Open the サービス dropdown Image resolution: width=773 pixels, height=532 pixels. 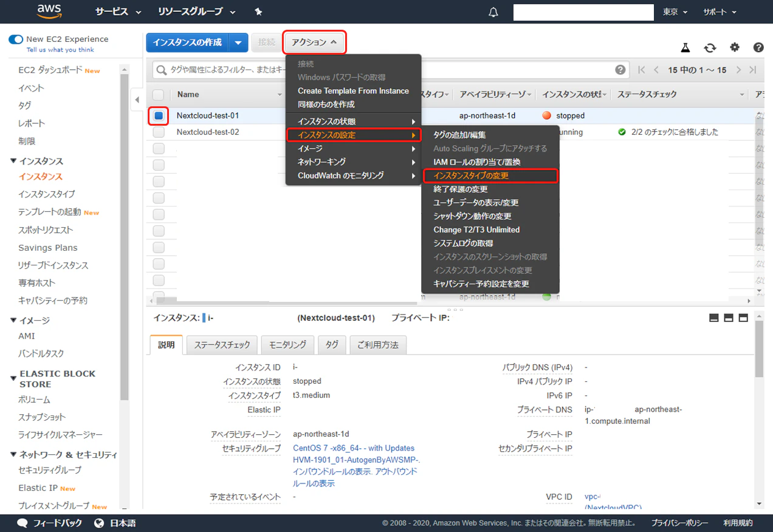[118, 12]
